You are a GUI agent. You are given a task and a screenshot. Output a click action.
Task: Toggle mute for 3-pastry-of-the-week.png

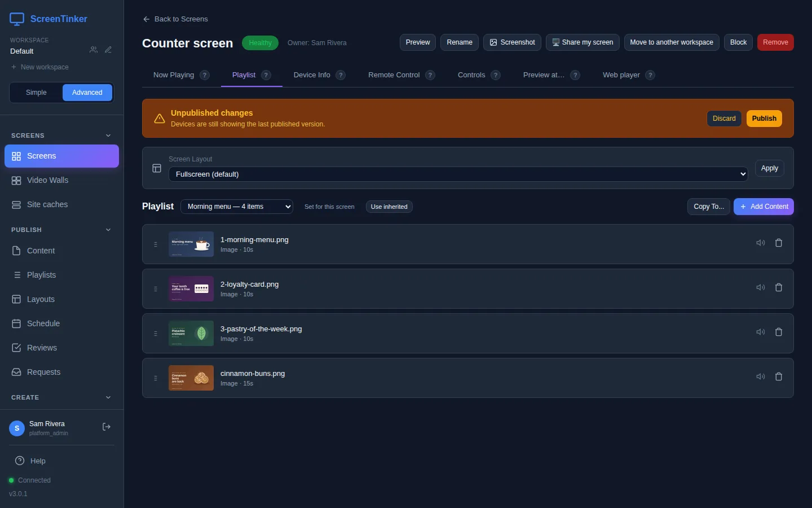tap(761, 332)
